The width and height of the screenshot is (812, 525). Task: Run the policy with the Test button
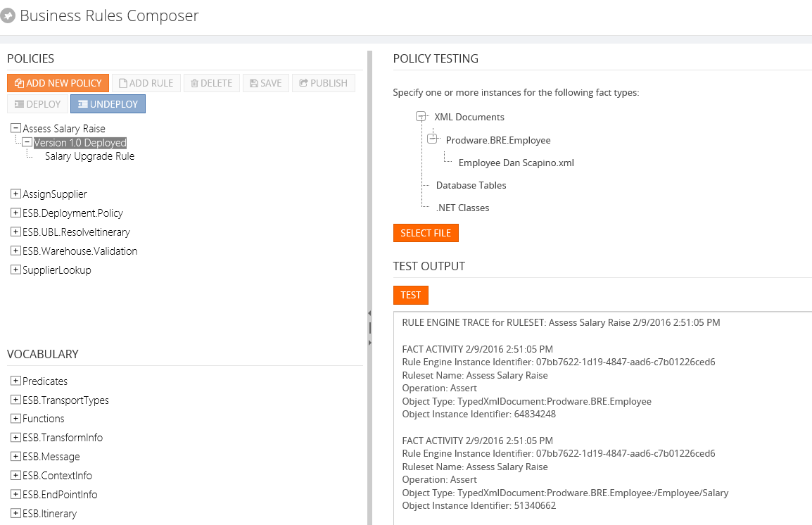(x=410, y=295)
